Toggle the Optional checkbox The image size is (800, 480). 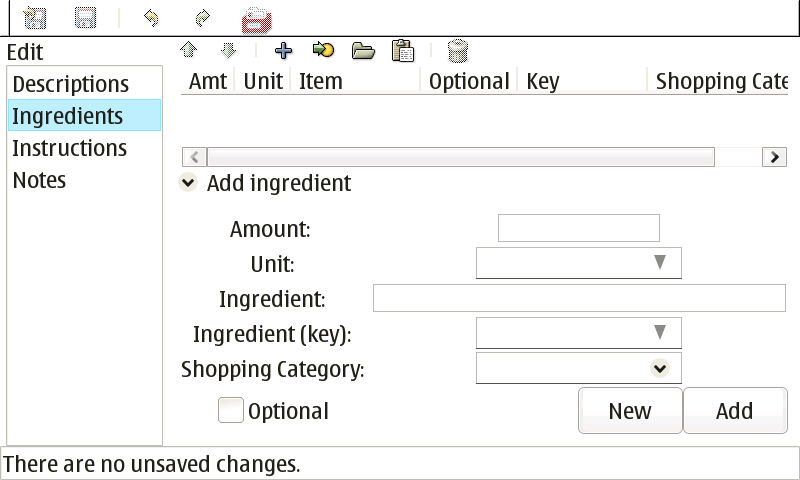(x=231, y=411)
